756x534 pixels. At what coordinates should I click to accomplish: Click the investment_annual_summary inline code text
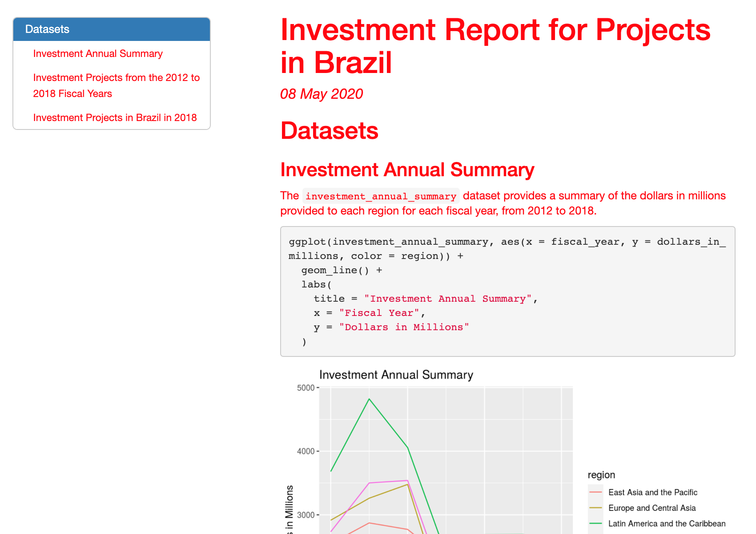coord(381,196)
